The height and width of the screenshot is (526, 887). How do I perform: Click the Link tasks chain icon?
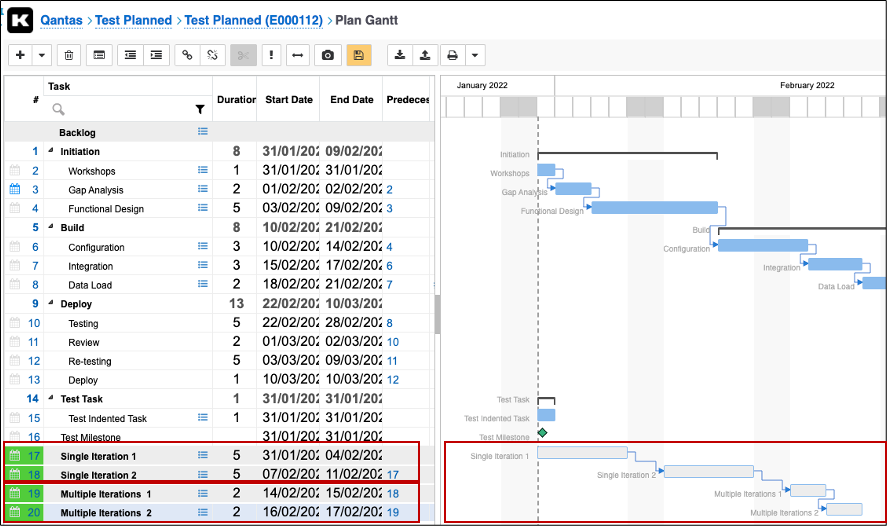coord(187,55)
